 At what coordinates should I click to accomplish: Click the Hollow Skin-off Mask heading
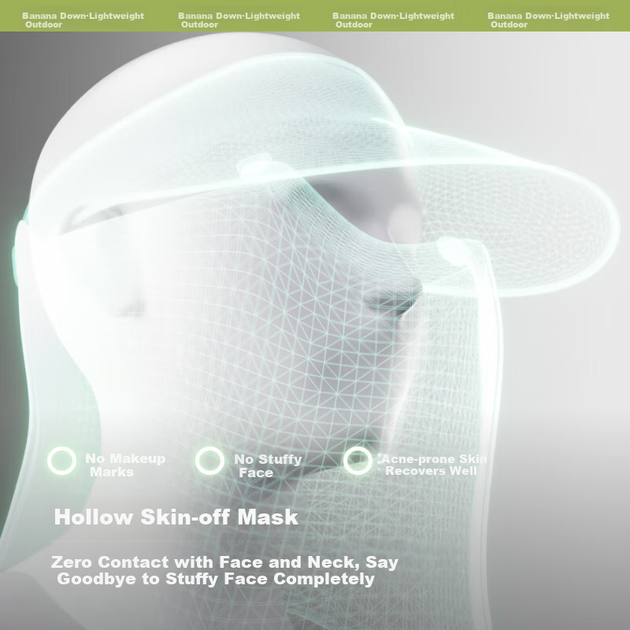pyautogui.click(x=176, y=517)
